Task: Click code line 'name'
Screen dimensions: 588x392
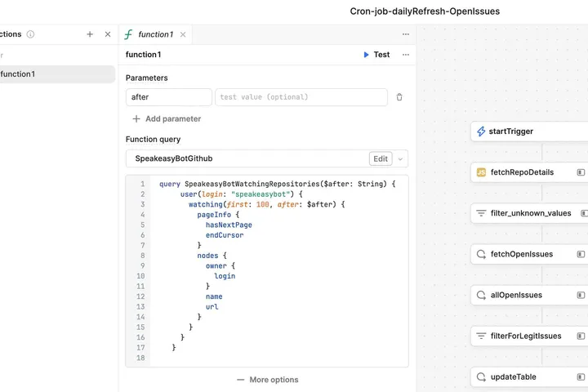Action: [214, 296]
